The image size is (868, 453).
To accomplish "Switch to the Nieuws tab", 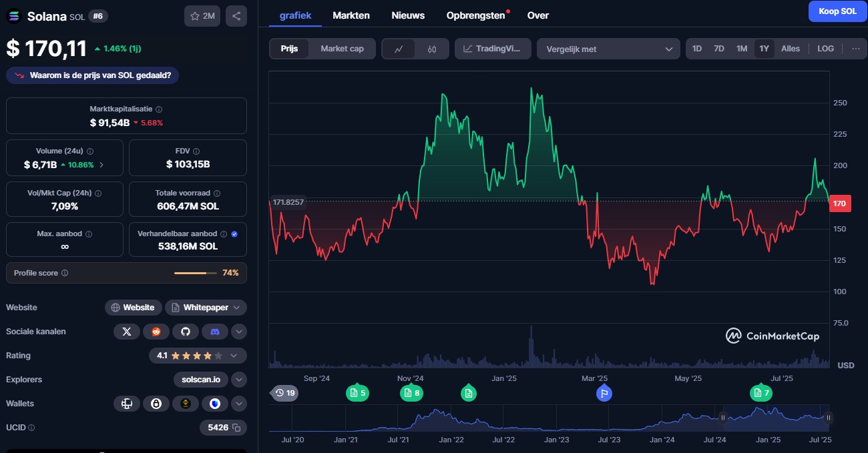I will click(x=408, y=15).
